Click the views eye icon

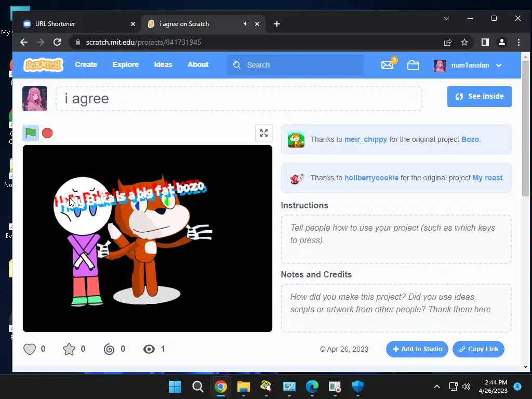point(149,349)
